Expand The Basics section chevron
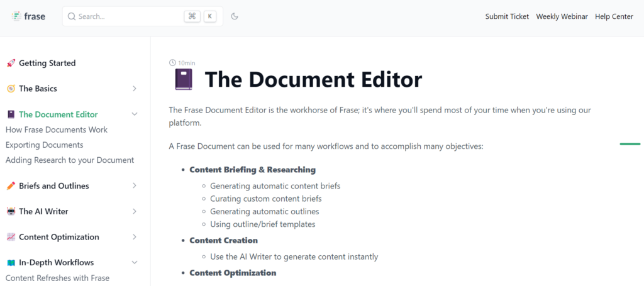This screenshot has height=286, width=644. pos(135,89)
